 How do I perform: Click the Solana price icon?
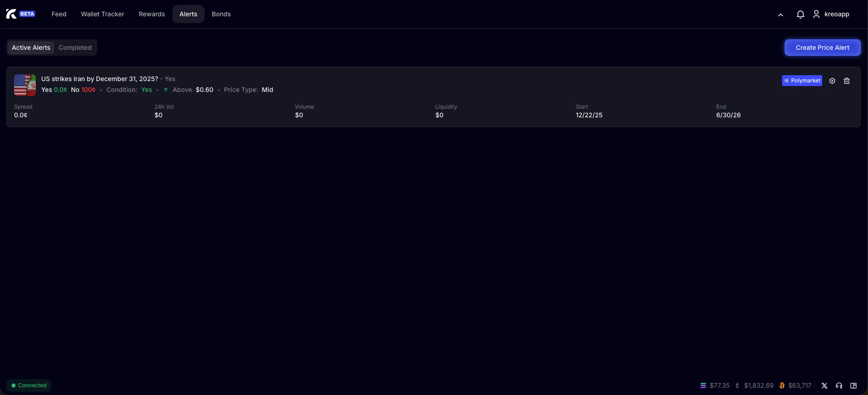point(703,385)
